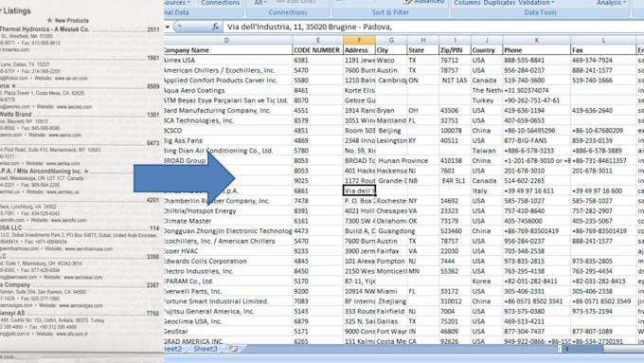Screen dimensions: 644x363
Task: Select column J header
Action: [487, 40]
